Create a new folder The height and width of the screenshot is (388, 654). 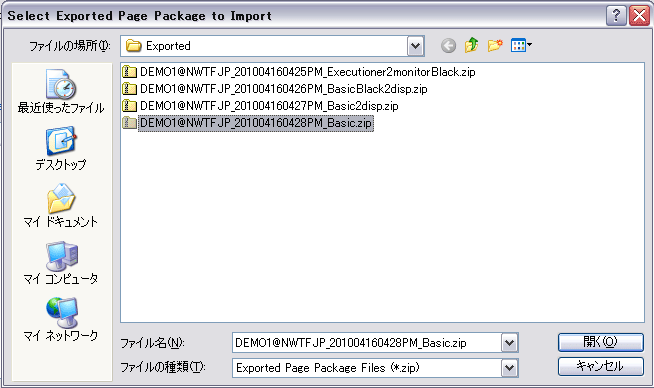(x=495, y=45)
